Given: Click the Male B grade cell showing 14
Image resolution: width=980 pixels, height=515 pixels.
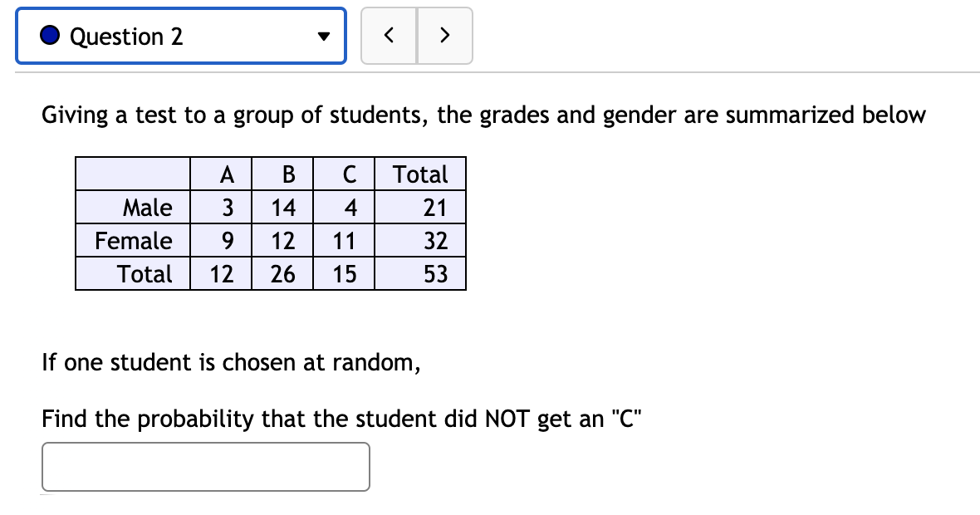Looking at the screenshot, I should coord(283,208).
